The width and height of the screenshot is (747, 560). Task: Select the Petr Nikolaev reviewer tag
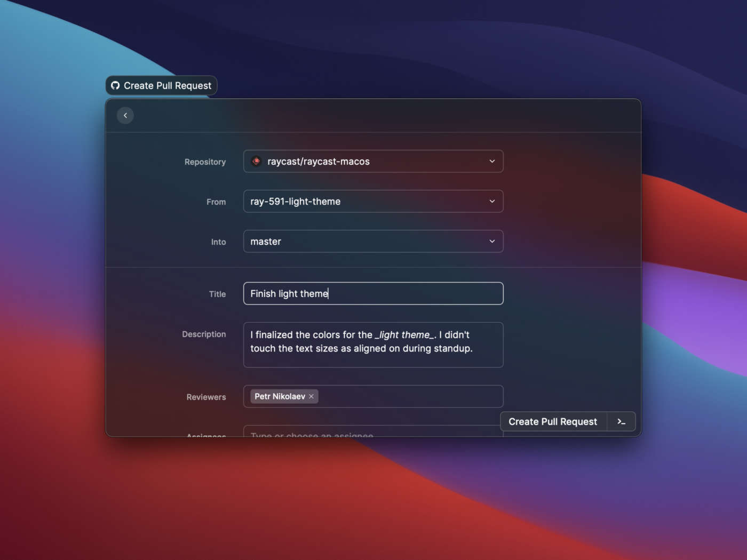284,396
